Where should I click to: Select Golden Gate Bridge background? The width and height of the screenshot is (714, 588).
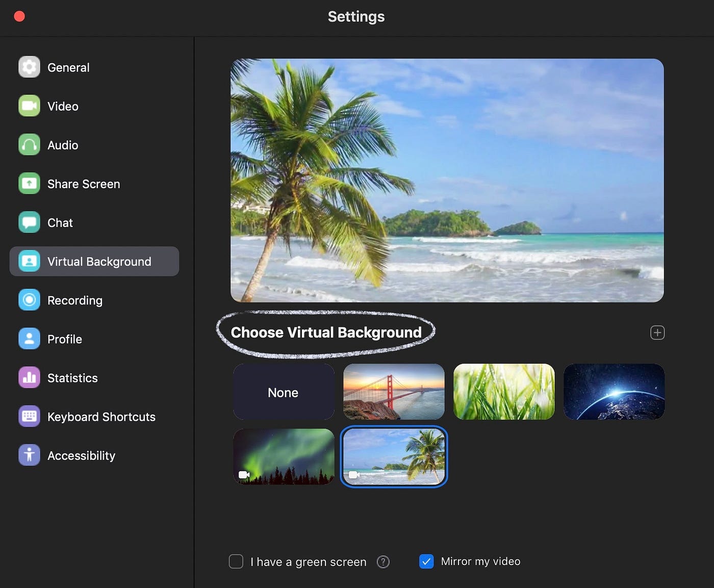(x=394, y=392)
